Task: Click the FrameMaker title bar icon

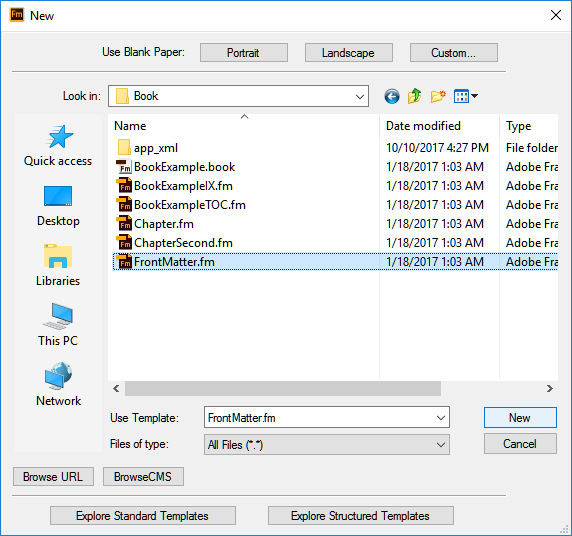Action: (x=17, y=15)
